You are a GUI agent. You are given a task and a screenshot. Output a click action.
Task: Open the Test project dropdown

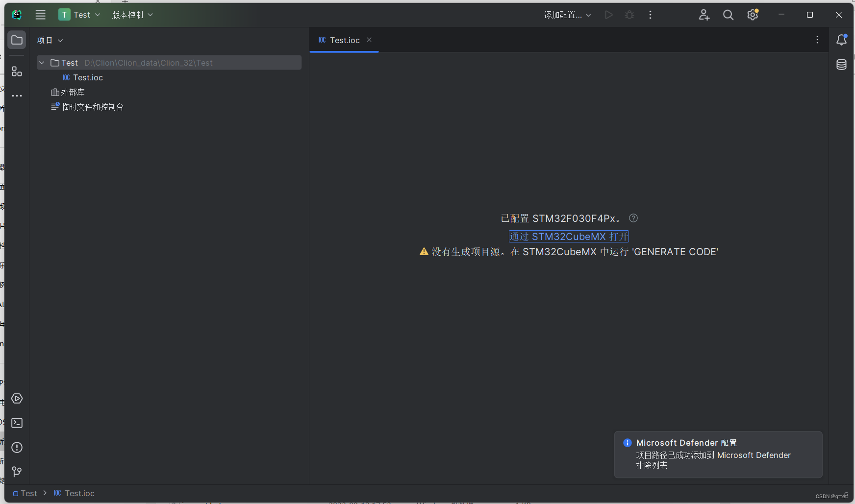point(79,15)
